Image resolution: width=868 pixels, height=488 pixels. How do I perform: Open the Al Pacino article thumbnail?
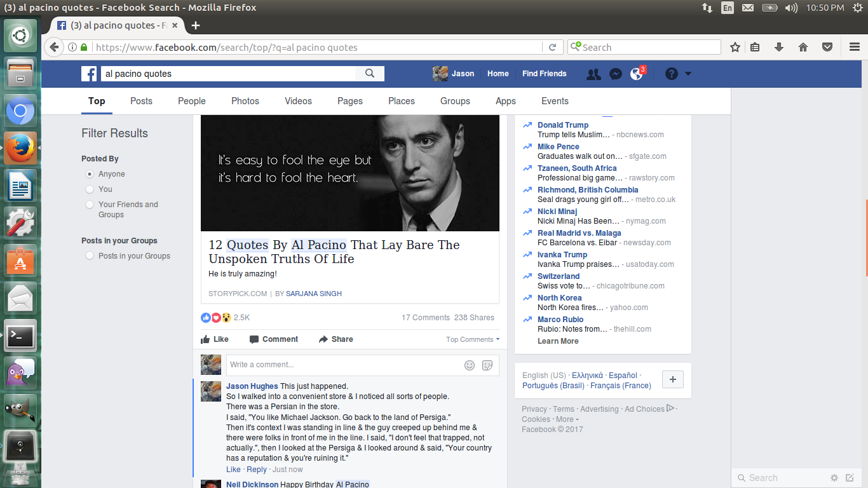click(350, 173)
